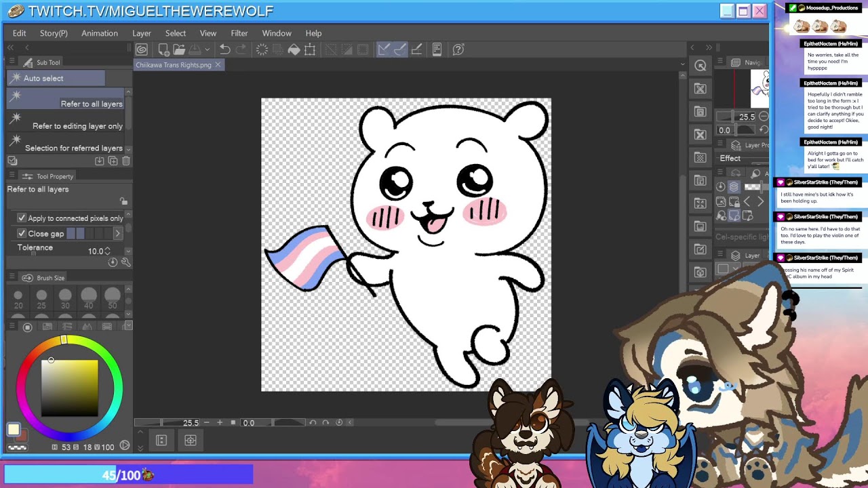Open the Layer menu
868x488 pixels.
pyautogui.click(x=142, y=33)
